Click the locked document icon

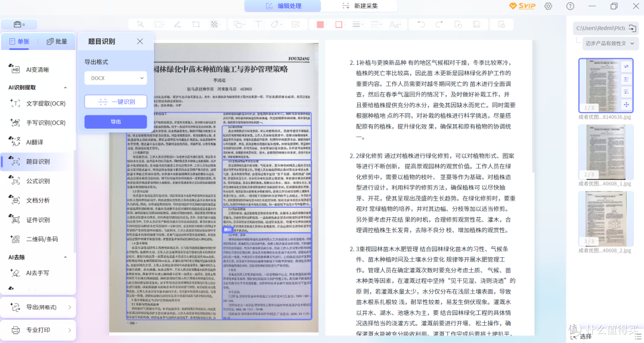tap(501, 24)
